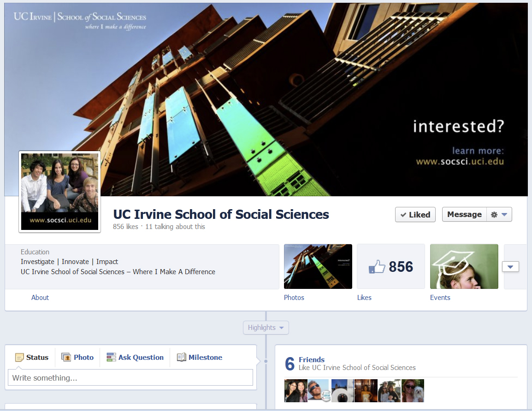
Task: Open friend photo with the white dog
Action: point(413,391)
